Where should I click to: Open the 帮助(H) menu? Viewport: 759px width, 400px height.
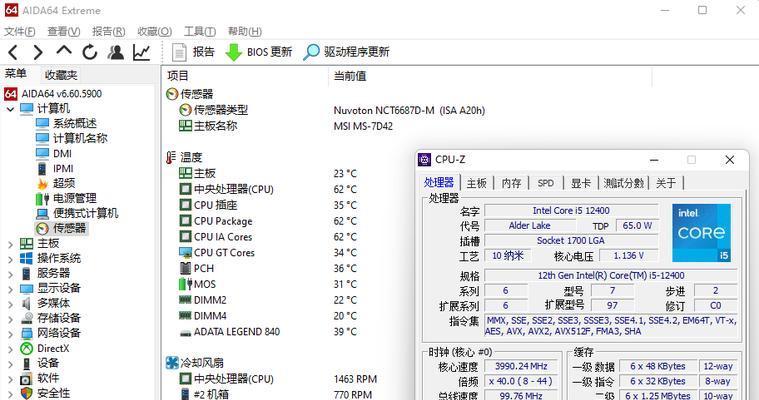pyautogui.click(x=245, y=31)
